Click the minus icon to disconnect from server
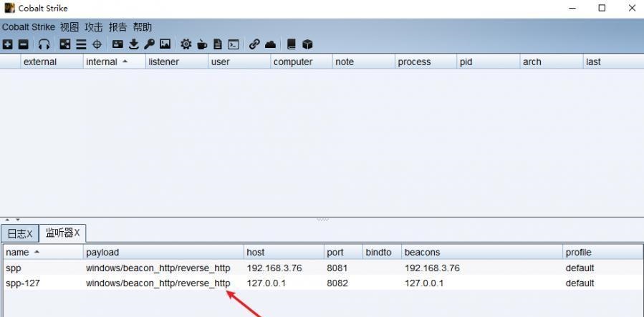Image resolution: width=644 pixels, height=317 pixels. [x=24, y=44]
